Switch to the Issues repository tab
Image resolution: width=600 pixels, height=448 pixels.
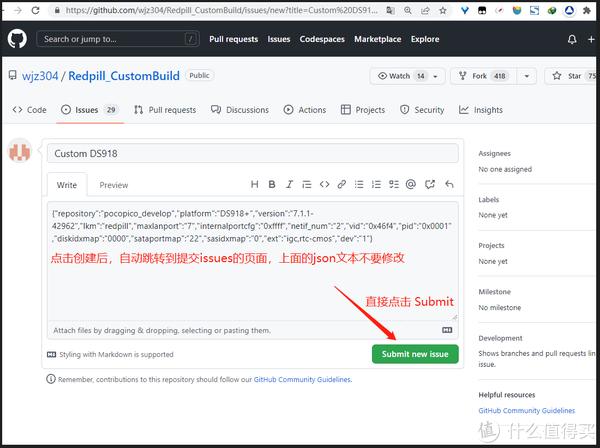click(x=90, y=110)
